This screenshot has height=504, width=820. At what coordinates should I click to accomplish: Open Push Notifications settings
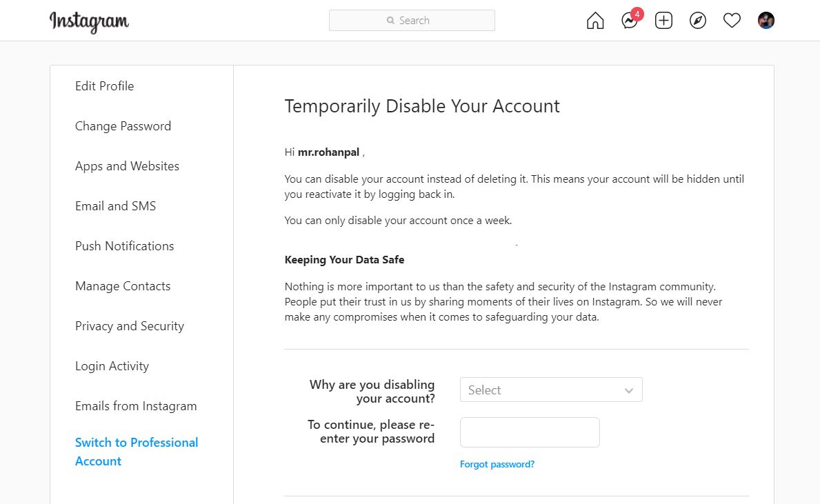(124, 246)
